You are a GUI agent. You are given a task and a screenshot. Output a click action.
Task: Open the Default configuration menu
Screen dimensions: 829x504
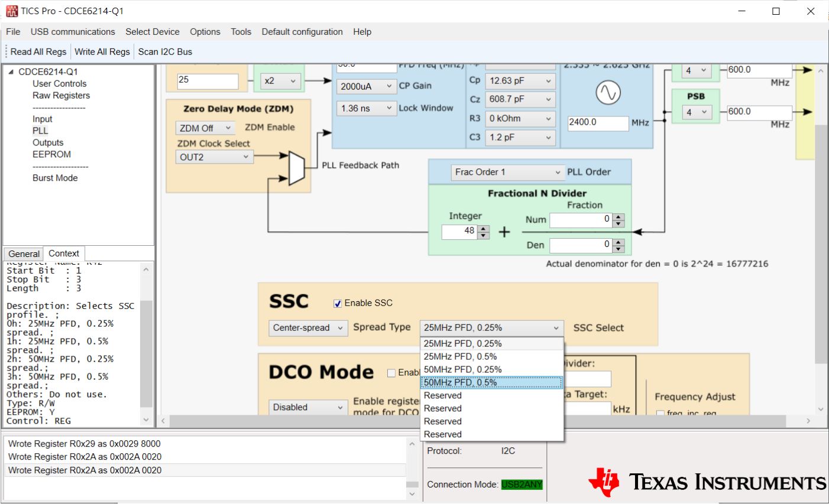point(302,32)
